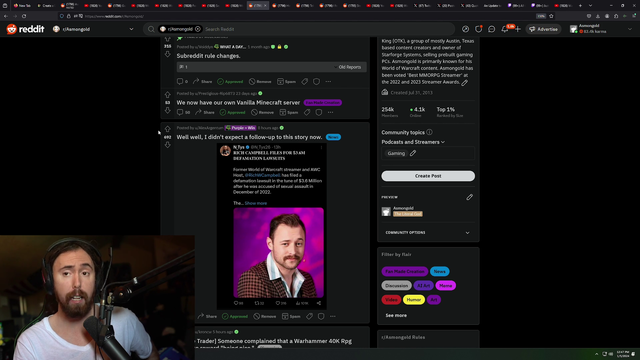This screenshot has width=640, height=360.
Task: Mark the follow-up story post as Spam
Action: click(x=291, y=316)
